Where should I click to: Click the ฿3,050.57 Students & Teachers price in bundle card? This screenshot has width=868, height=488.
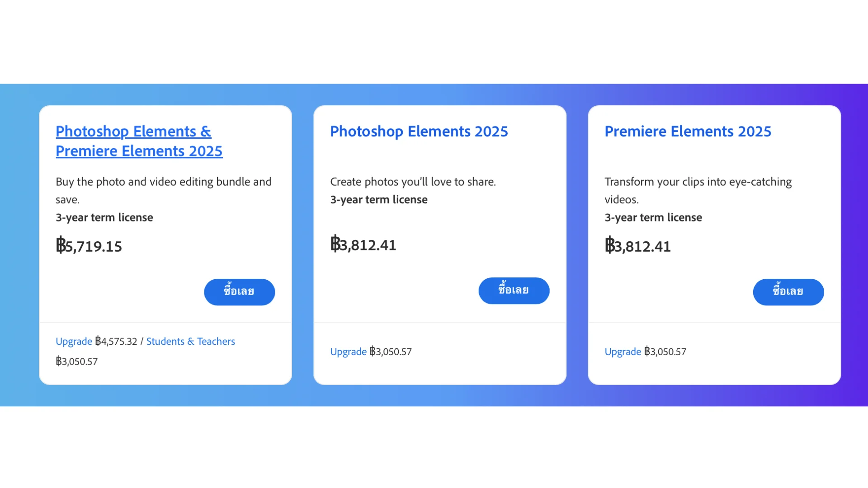pyautogui.click(x=77, y=361)
